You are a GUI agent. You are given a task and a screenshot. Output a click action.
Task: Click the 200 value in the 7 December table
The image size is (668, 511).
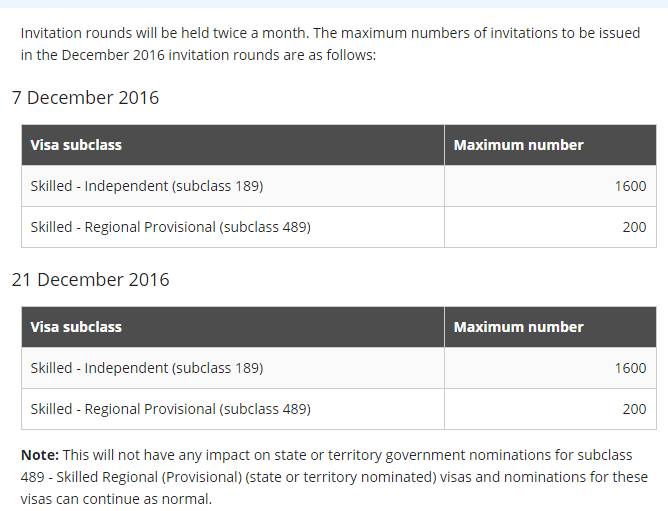coord(634,227)
